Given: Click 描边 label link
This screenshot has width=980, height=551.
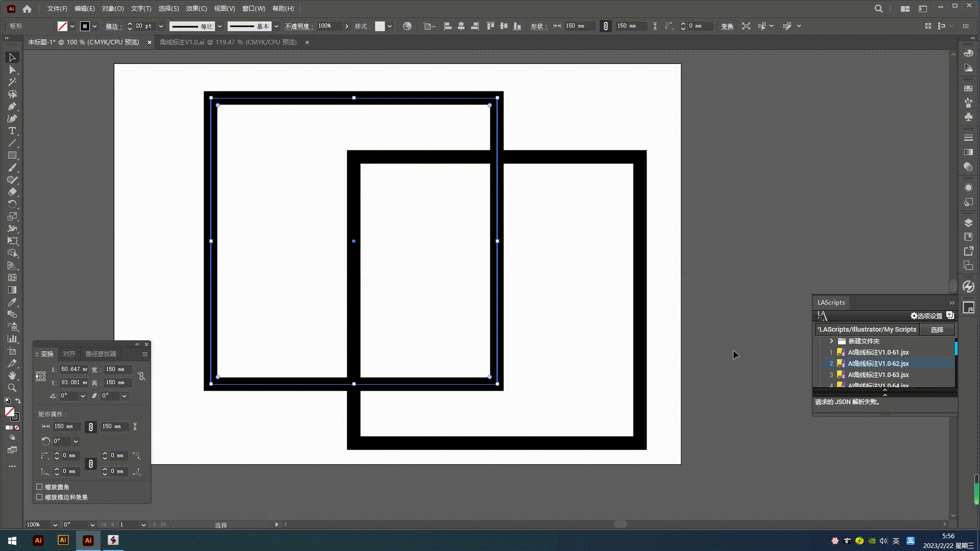Looking at the screenshot, I should 113,26.
